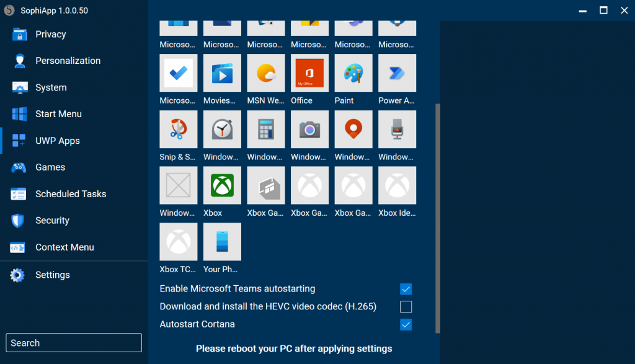
Task: Navigate to the Privacy page
Action: (51, 33)
